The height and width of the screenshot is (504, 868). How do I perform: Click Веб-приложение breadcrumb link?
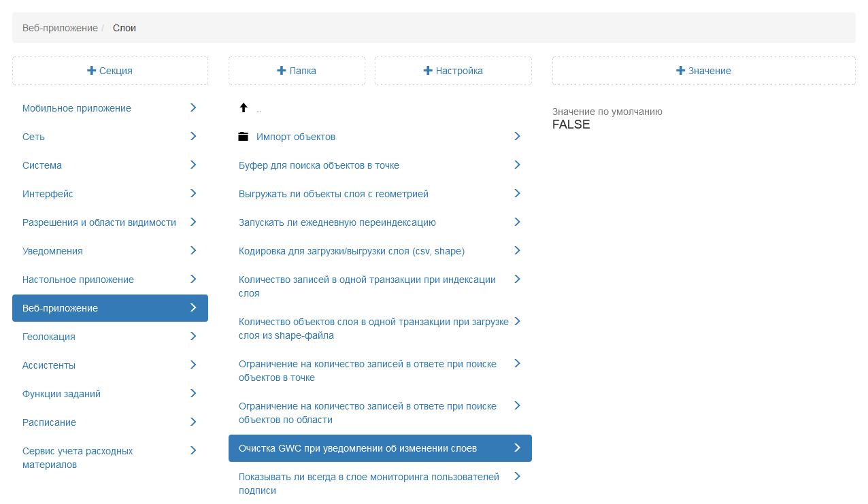60,28
